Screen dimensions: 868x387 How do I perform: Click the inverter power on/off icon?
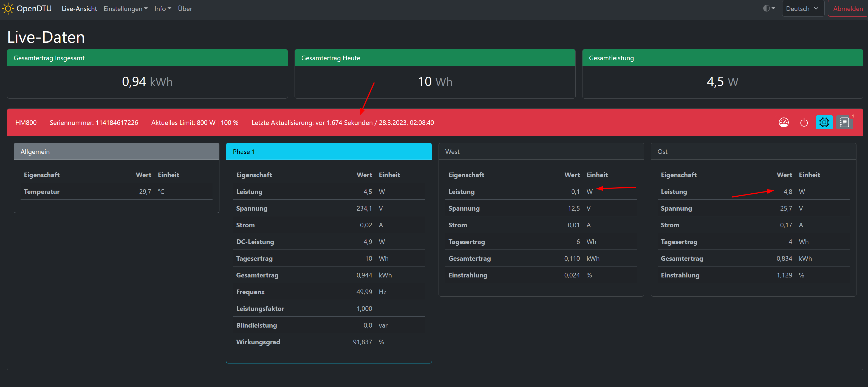[804, 122]
